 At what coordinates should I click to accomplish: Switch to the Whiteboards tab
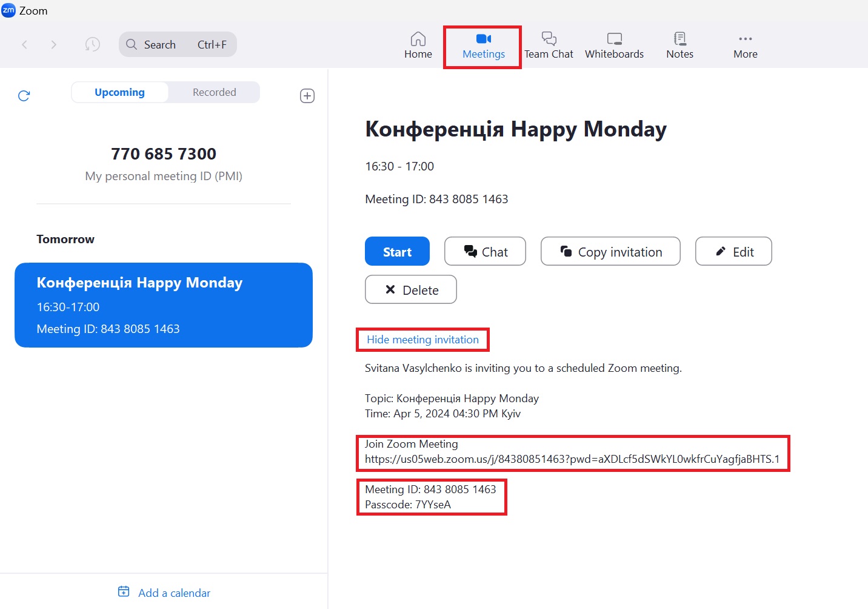coord(614,46)
